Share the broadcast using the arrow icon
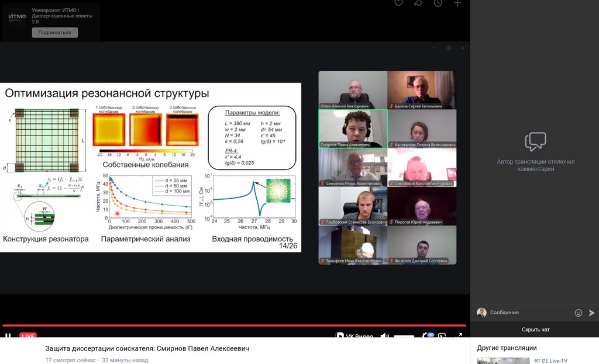The image size is (599, 364). 418,4
